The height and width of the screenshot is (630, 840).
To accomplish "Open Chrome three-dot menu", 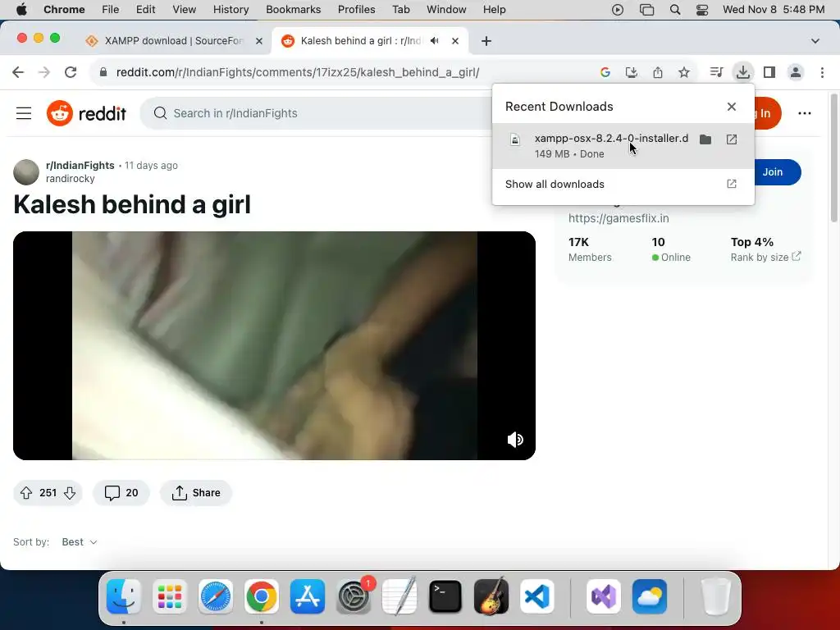I will click(x=822, y=72).
